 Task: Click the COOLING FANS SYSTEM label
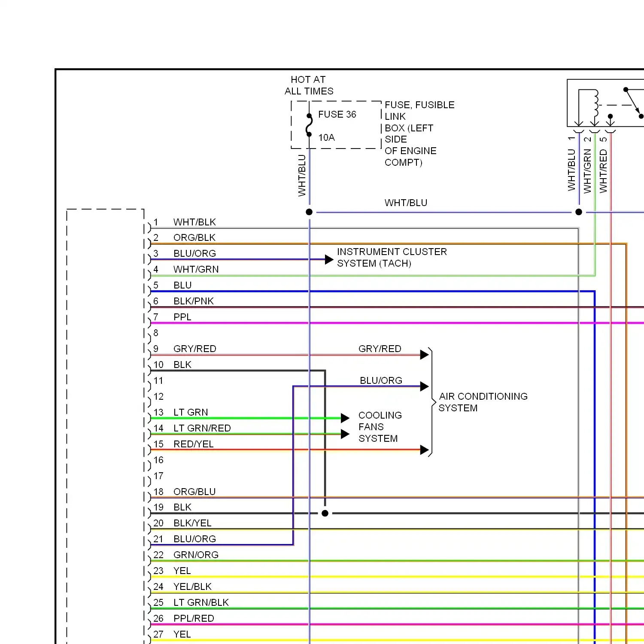pyautogui.click(x=380, y=427)
